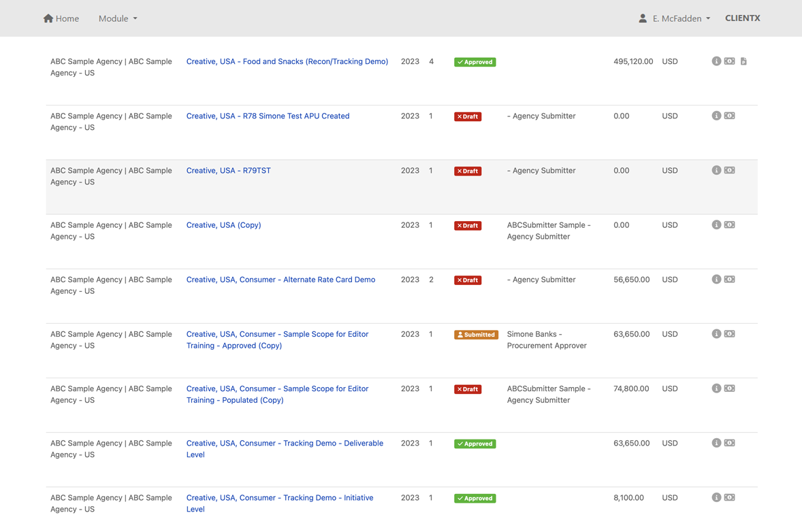Click the money icon on the Creative, USA (Copy) row
The width and height of the screenshot is (802, 532).
coord(730,225)
